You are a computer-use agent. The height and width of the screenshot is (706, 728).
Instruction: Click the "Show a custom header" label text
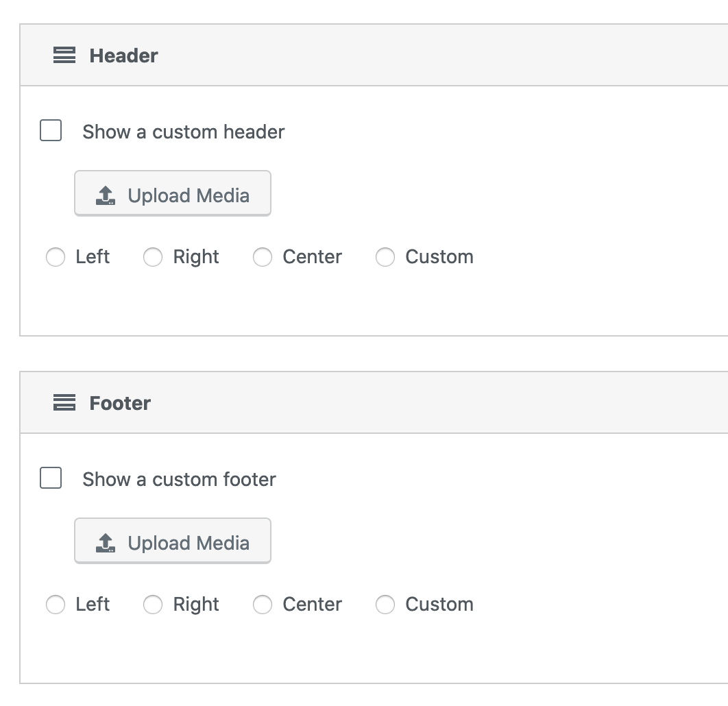tap(184, 132)
